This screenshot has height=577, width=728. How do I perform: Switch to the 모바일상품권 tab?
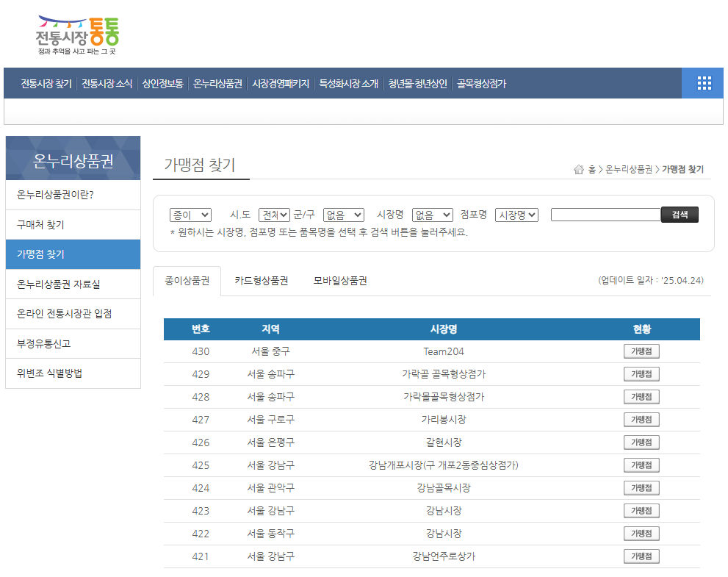340,281
